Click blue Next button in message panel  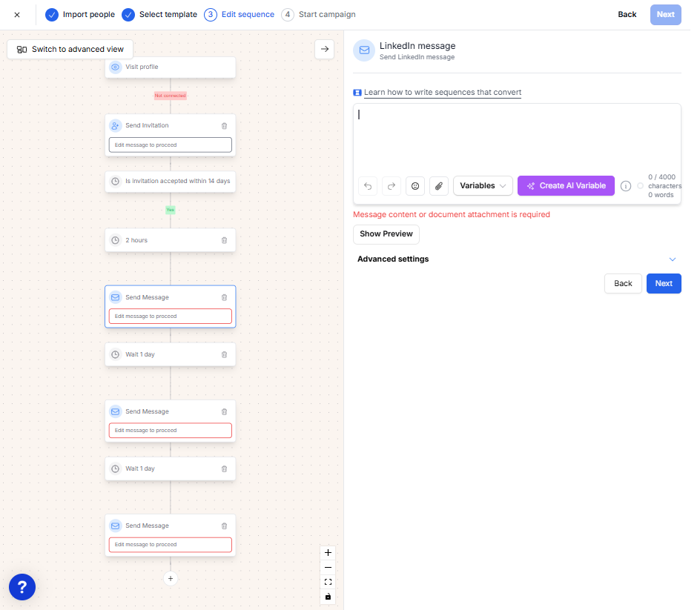coord(664,283)
